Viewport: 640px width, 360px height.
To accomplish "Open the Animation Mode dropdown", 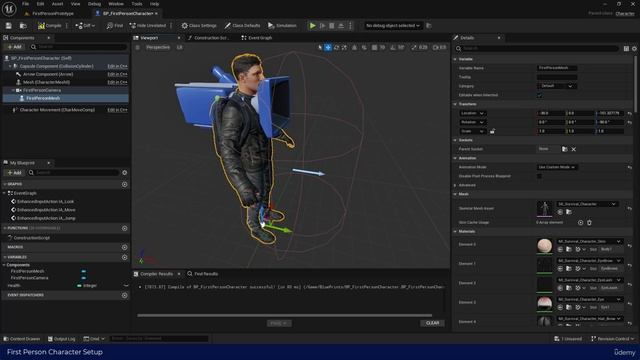I will click(557, 167).
